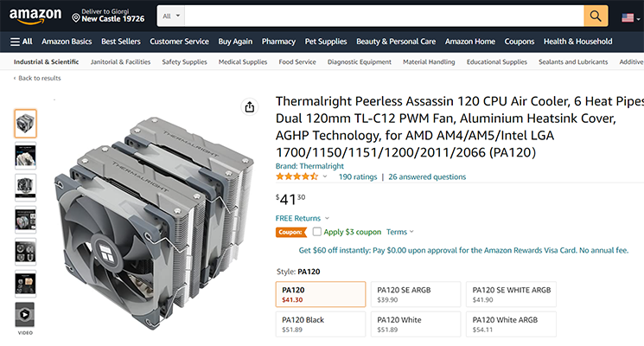Expand the star rating breakdown chevron

click(325, 176)
